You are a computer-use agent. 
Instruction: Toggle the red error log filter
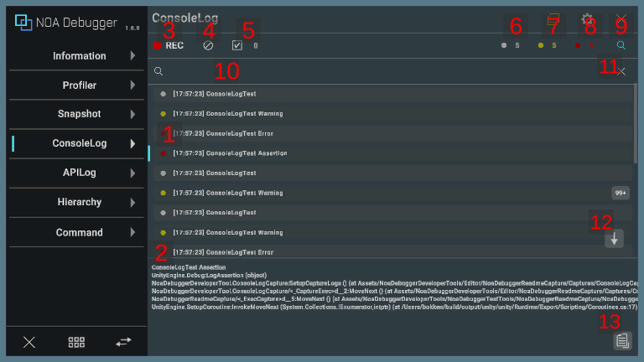point(584,45)
